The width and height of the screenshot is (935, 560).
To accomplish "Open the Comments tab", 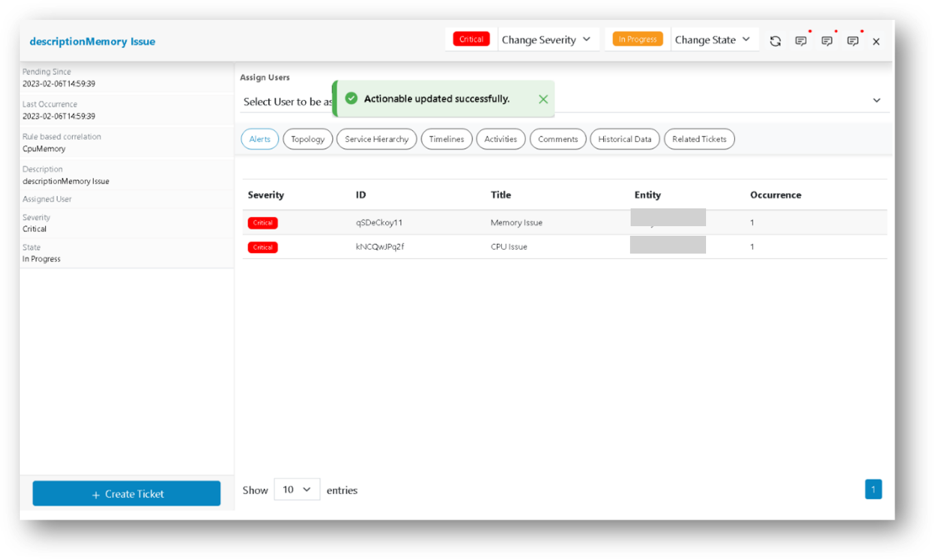I will 558,139.
